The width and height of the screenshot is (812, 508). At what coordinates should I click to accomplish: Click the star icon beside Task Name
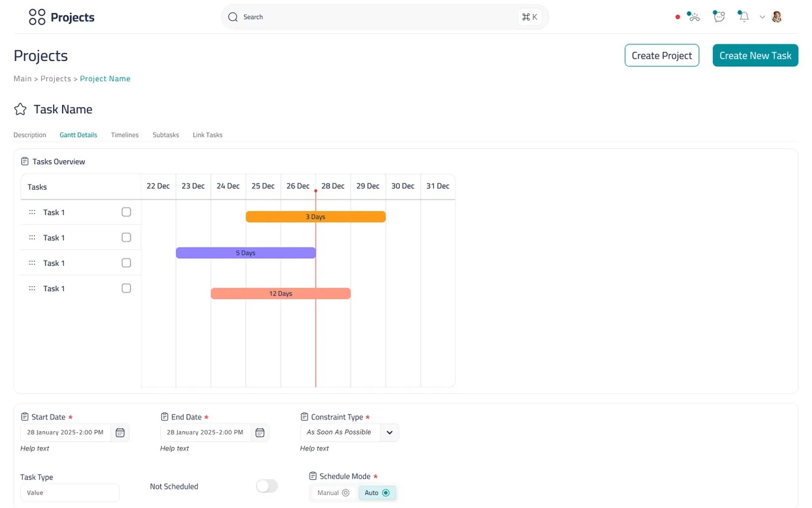pos(20,110)
